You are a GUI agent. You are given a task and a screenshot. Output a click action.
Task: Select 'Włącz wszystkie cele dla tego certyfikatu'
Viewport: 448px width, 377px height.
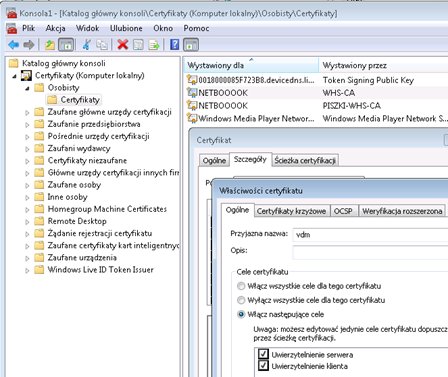point(241,286)
